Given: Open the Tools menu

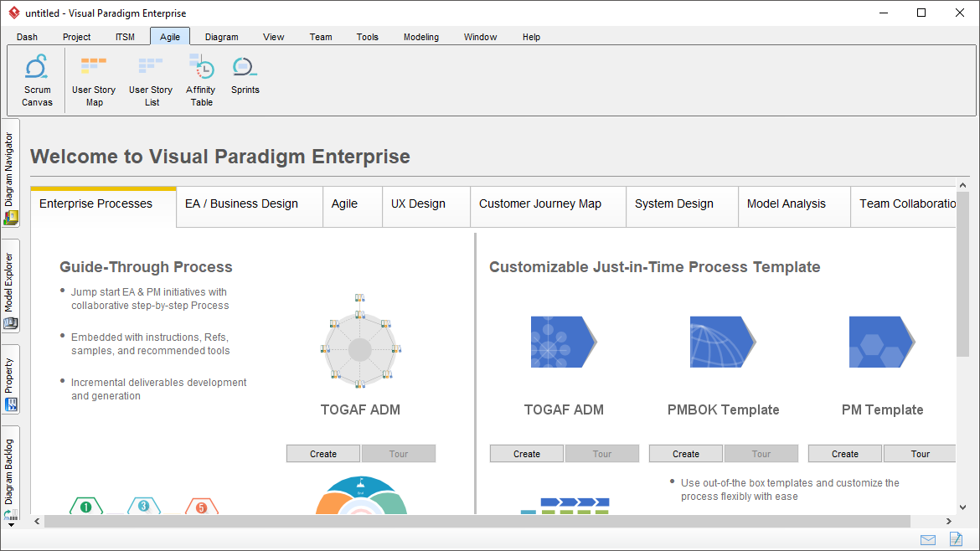Looking at the screenshot, I should pos(368,37).
